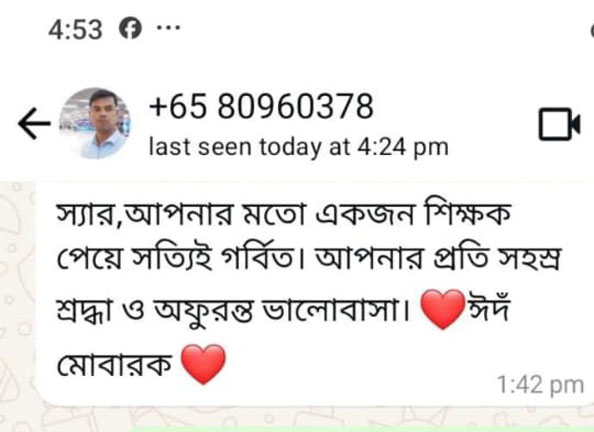This screenshot has height=432, width=594.
Task: Click the last seen today status line
Action: coord(299,147)
